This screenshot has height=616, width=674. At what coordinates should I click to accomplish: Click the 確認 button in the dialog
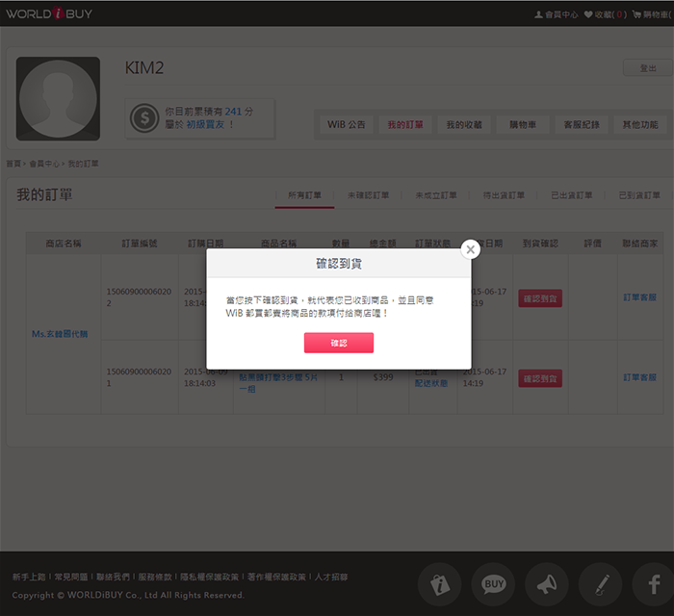(x=339, y=343)
